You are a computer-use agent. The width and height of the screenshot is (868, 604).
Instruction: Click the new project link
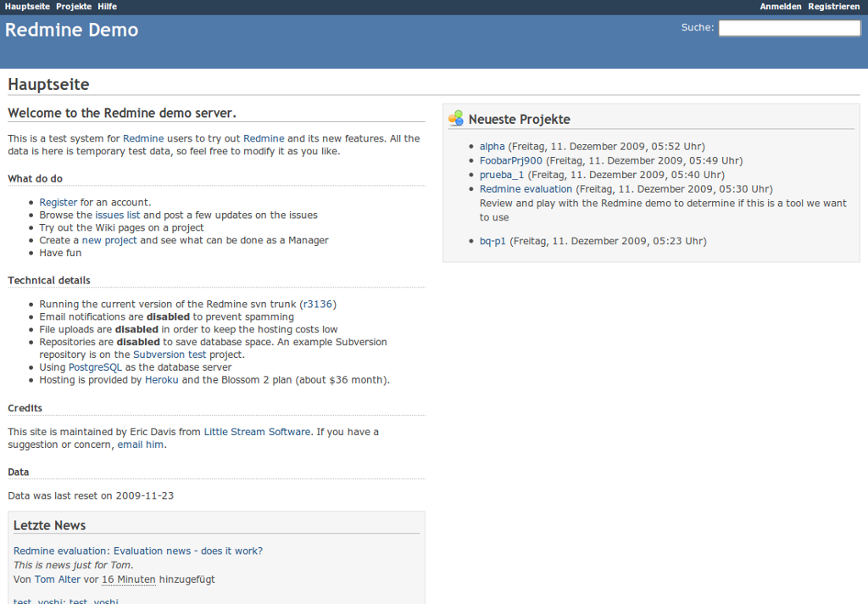(110, 240)
